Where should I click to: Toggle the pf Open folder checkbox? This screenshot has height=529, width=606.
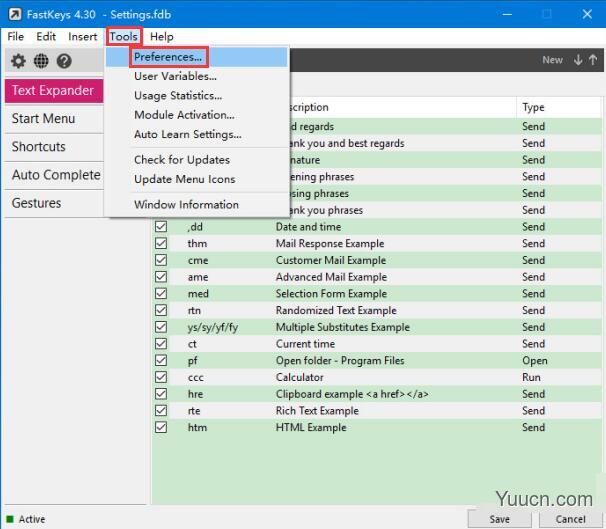coord(161,360)
